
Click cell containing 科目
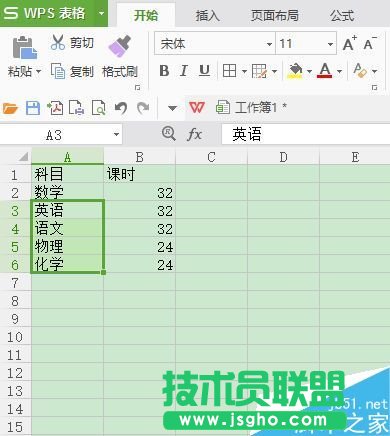(67, 174)
